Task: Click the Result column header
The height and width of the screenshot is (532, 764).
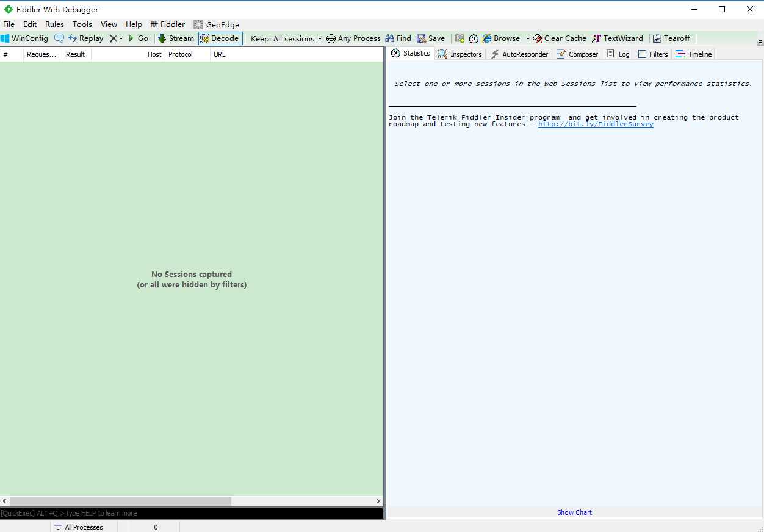Action: point(76,54)
